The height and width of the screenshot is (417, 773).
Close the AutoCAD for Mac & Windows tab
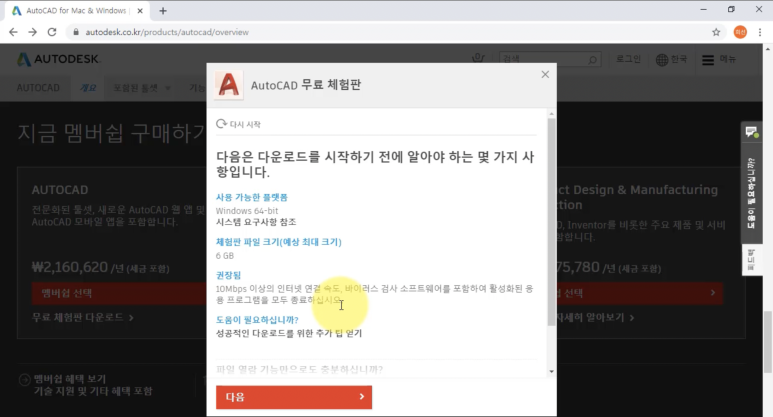[140, 10]
